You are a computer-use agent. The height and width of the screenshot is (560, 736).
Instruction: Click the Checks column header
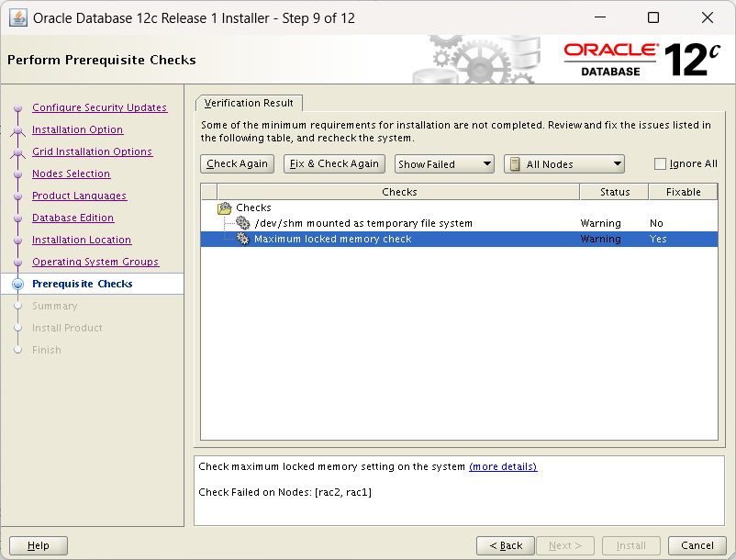tap(399, 192)
